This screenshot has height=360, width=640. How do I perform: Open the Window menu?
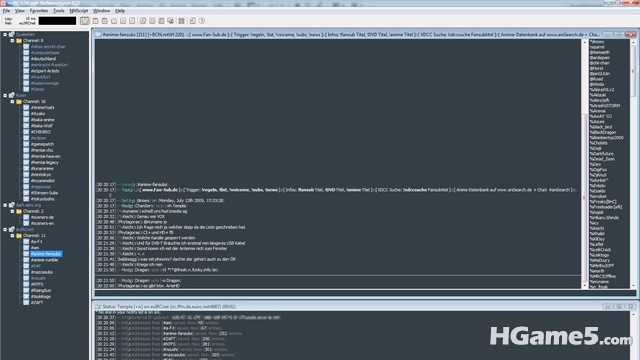pyautogui.click(x=101, y=11)
